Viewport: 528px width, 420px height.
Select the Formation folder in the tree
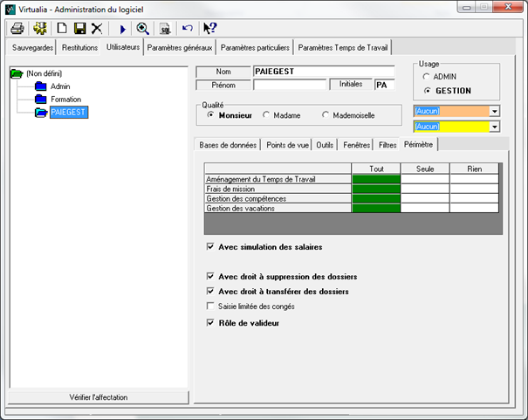coord(65,100)
